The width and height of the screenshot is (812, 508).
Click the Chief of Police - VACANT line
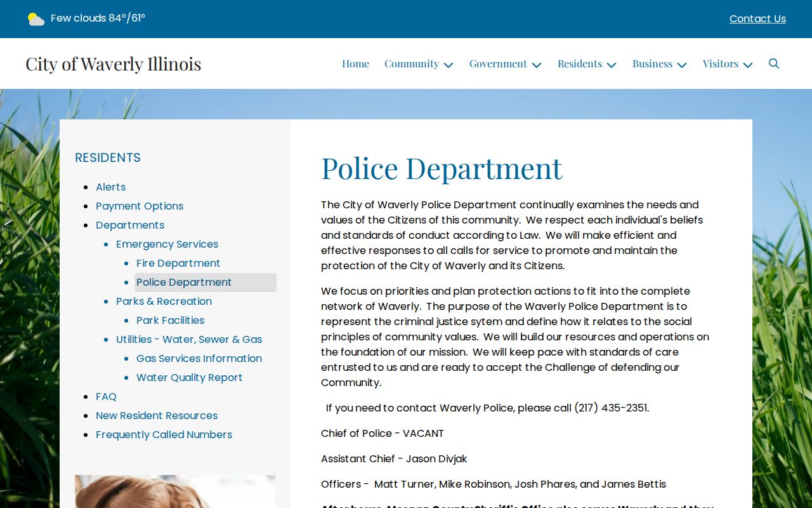pyautogui.click(x=383, y=433)
